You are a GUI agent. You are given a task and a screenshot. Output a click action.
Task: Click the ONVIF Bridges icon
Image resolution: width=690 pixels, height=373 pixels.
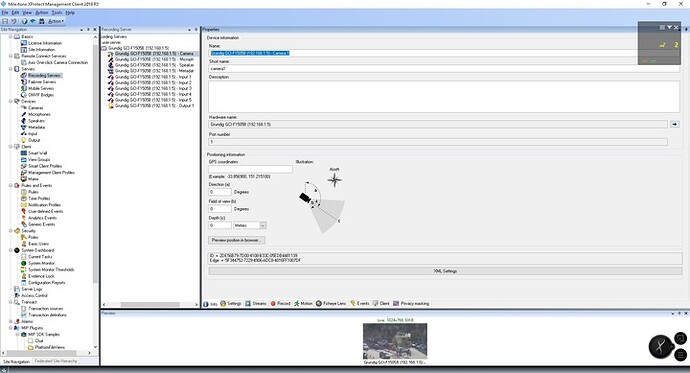point(24,95)
